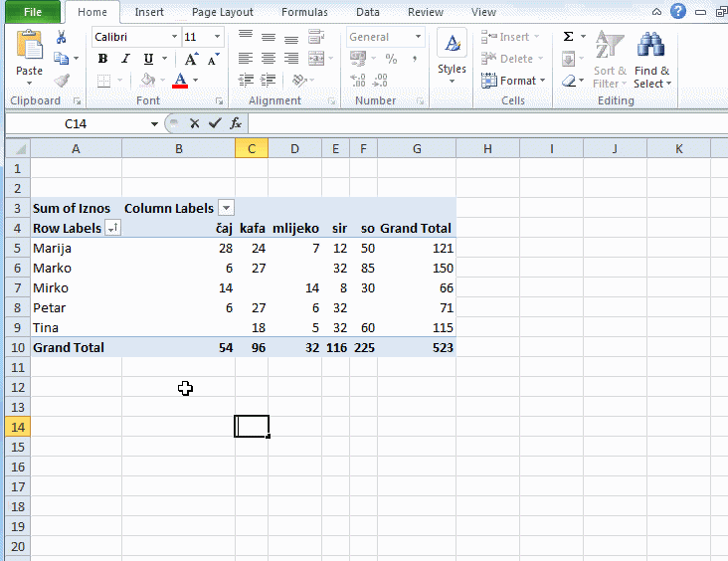Open the Help question mark icon
This screenshot has height=561, width=728.
click(x=678, y=12)
